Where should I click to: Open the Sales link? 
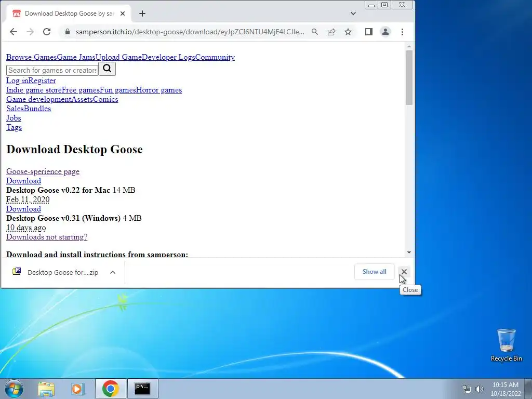point(15,109)
